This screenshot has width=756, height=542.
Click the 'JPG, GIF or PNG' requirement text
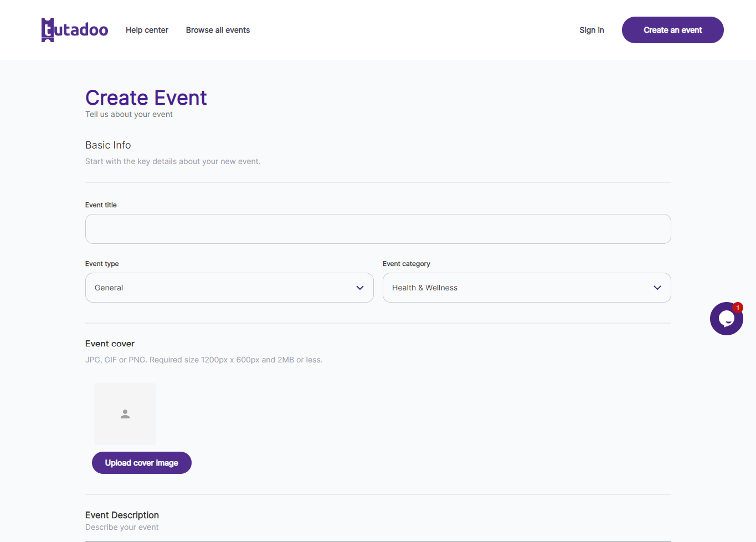204,360
